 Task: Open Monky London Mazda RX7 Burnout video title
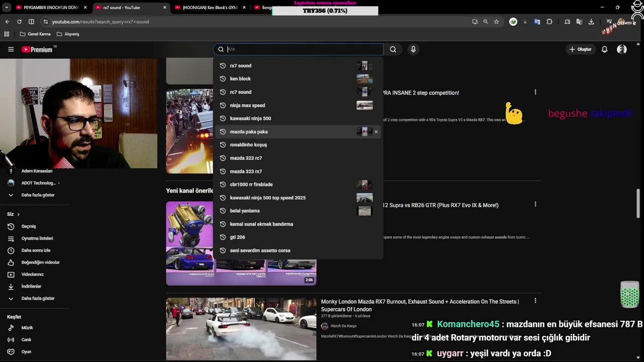(x=420, y=306)
